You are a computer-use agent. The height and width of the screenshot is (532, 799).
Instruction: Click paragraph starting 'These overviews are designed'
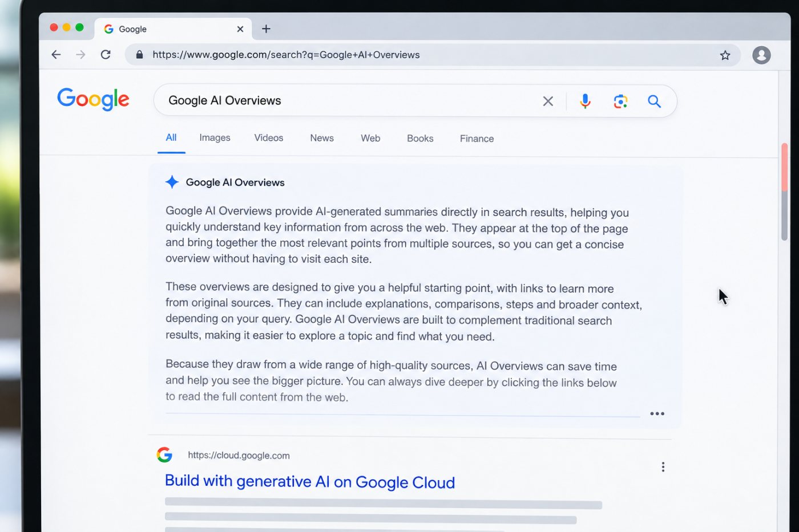tap(403, 311)
